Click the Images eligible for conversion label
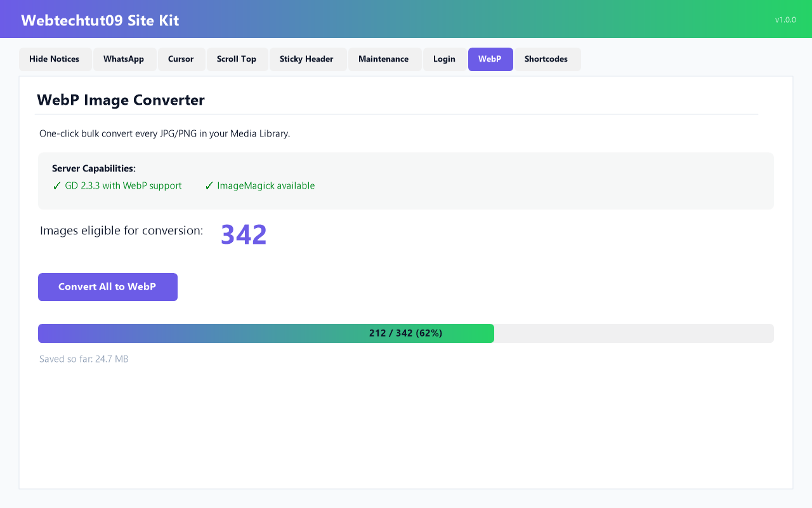Screen dimensions: 812x508 [121, 231]
